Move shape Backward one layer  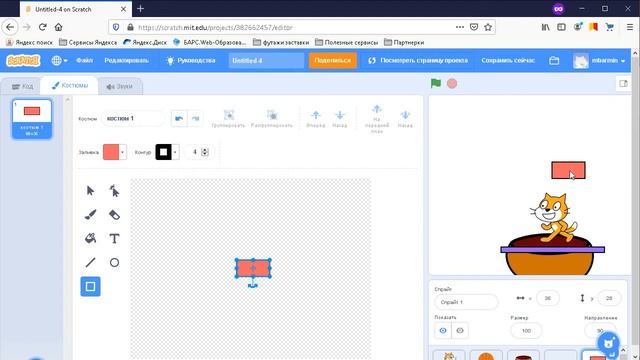(x=340, y=119)
